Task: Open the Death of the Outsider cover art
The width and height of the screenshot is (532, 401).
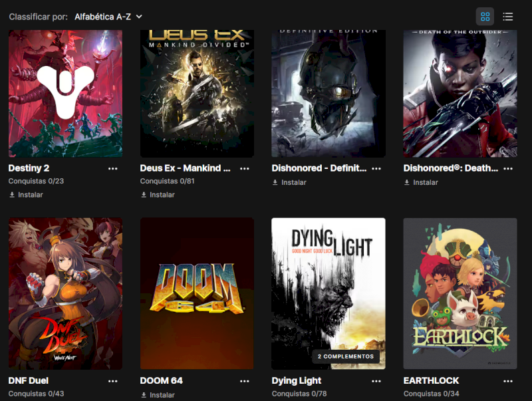Action: [x=460, y=93]
